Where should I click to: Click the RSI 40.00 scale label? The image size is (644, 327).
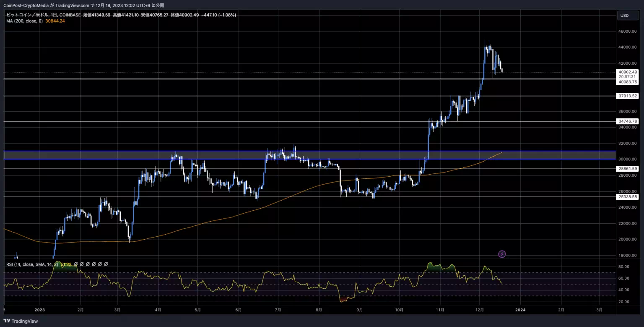pyautogui.click(x=624, y=290)
